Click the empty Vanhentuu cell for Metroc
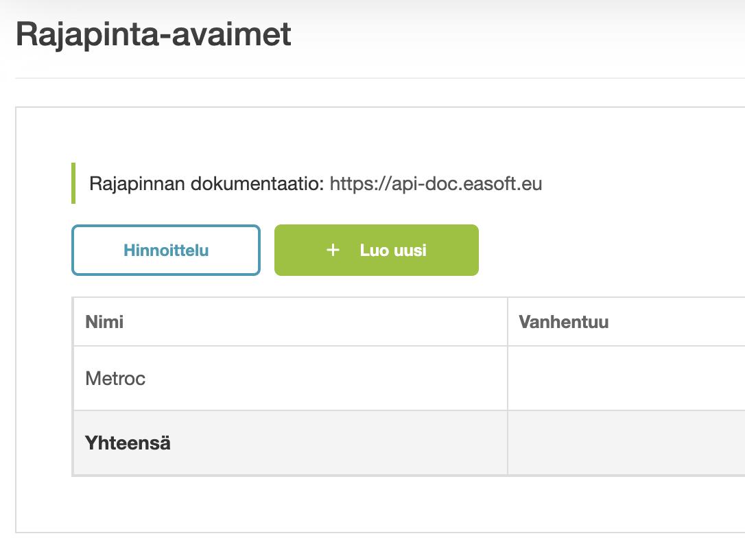This screenshot has height=560, width=745. click(624, 378)
